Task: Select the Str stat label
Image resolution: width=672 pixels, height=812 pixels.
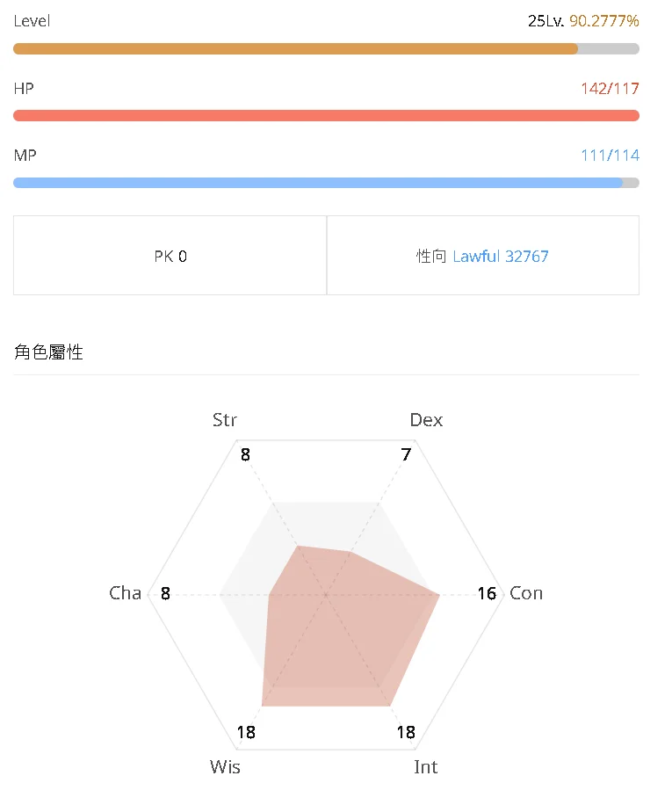Action: tap(224, 420)
